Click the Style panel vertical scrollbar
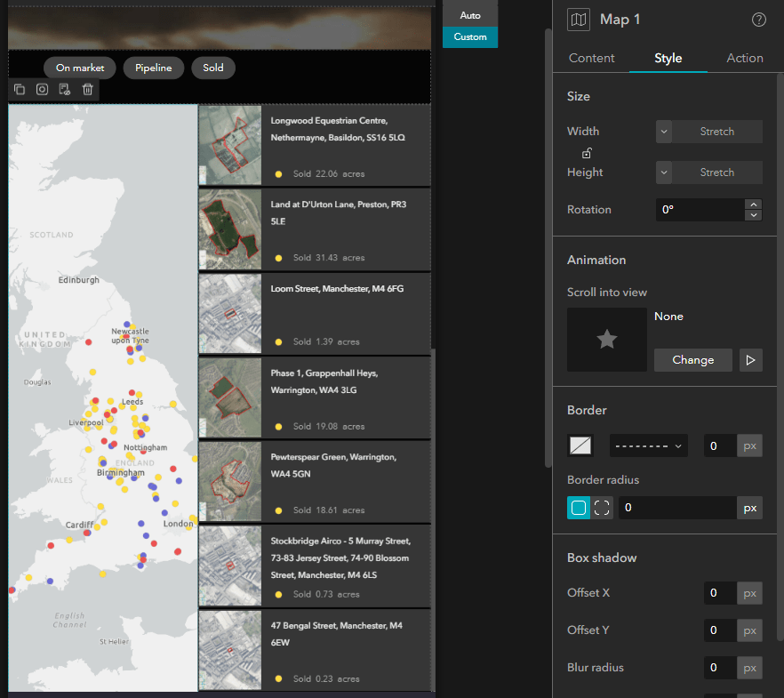 coord(780,357)
